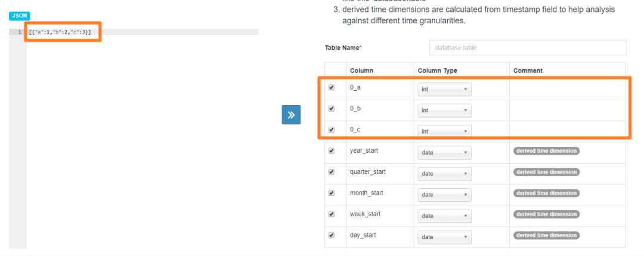Click the derived time dimension badge for quarter_start
Image resolution: width=644 pixels, height=261 pixels.
click(546, 171)
